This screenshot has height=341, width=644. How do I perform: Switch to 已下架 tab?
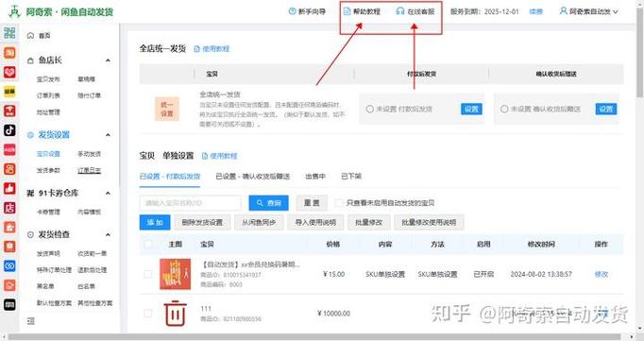tap(351, 177)
